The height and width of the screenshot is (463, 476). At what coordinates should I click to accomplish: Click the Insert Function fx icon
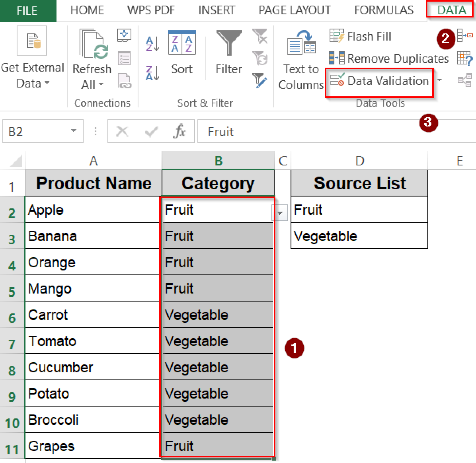pyautogui.click(x=179, y=131)
